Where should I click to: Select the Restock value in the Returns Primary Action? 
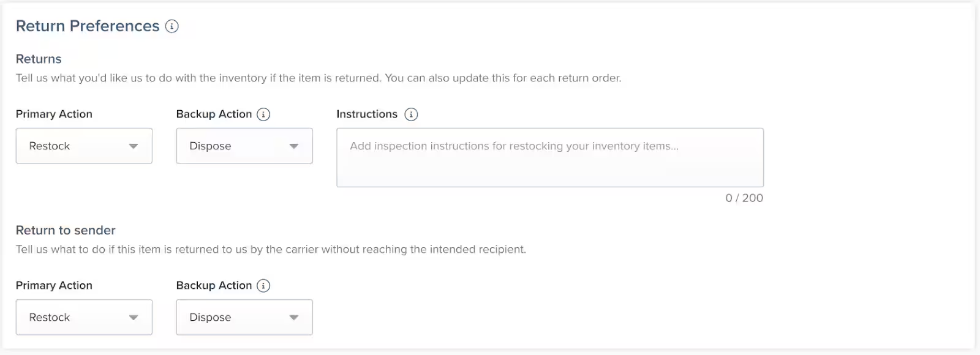49,146
